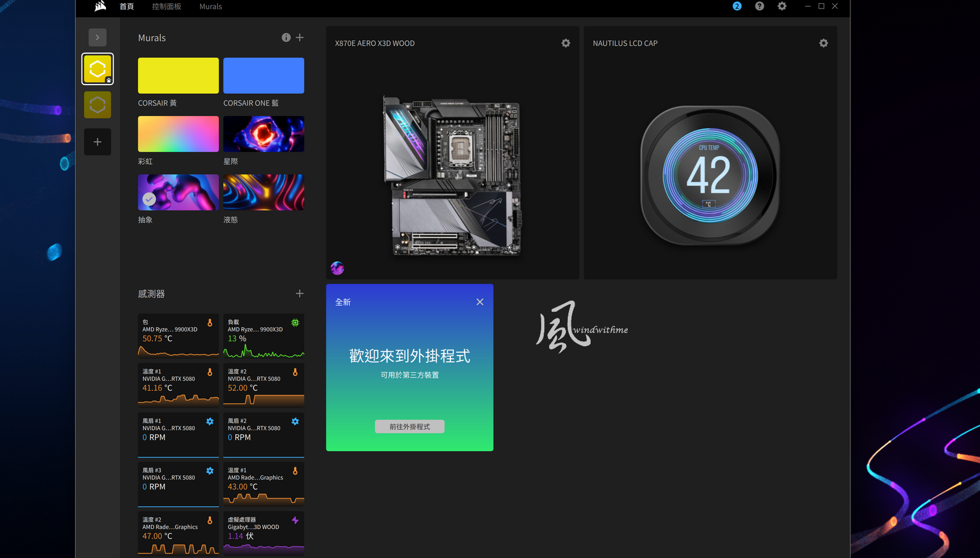The image size is (980, 558).
Task: Toggle checkmark on the 抽象 mural
Action: pyautogui.click(x=149, y=199)
